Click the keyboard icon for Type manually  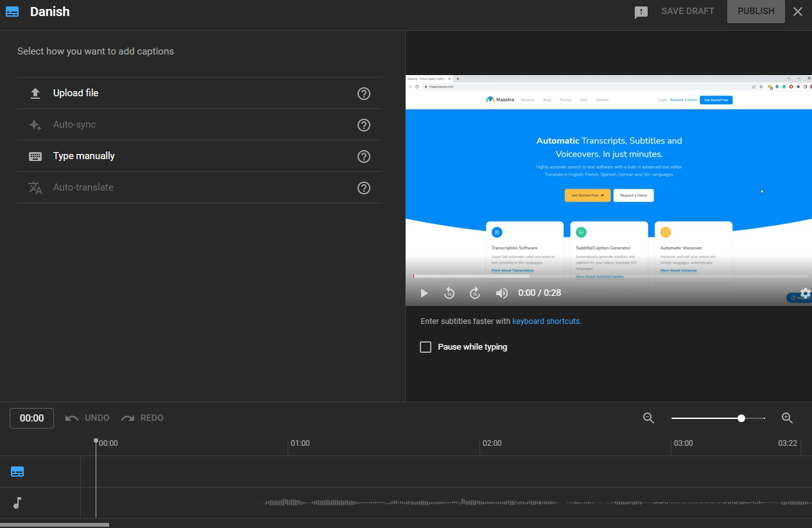[35, 157]
